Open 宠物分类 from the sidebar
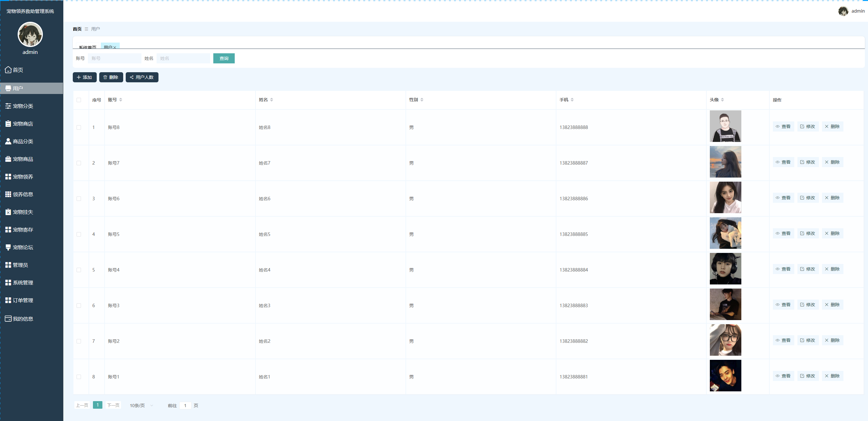Screen dimensions: 868x421 (x=23, y=106)
